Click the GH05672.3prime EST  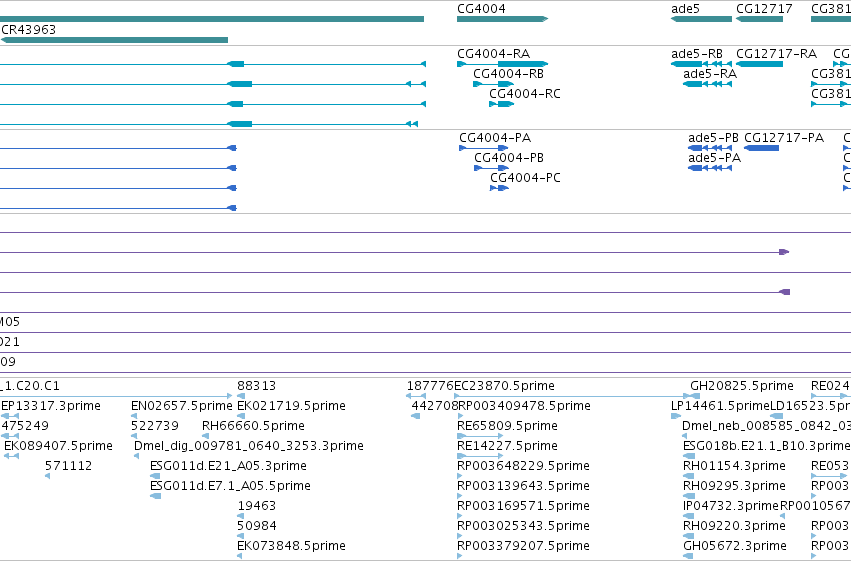click(689, 556)
